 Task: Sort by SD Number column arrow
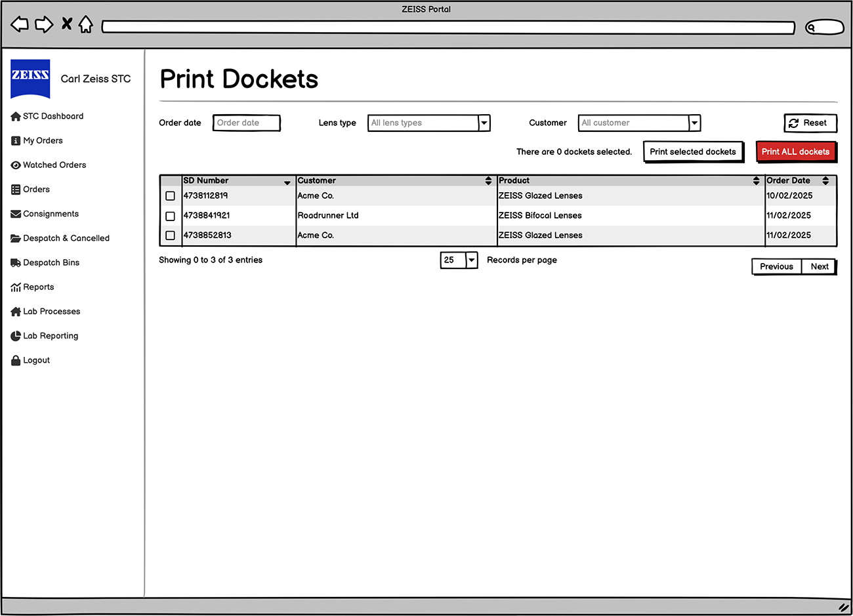[x=287, y=182]
